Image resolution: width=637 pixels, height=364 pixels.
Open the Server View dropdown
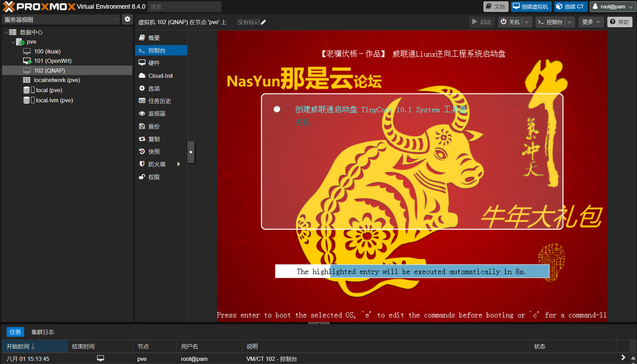(61, 20)
